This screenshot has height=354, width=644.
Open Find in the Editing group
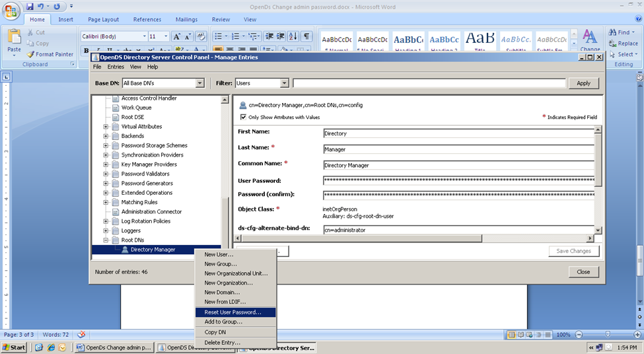tap(623, 32)
